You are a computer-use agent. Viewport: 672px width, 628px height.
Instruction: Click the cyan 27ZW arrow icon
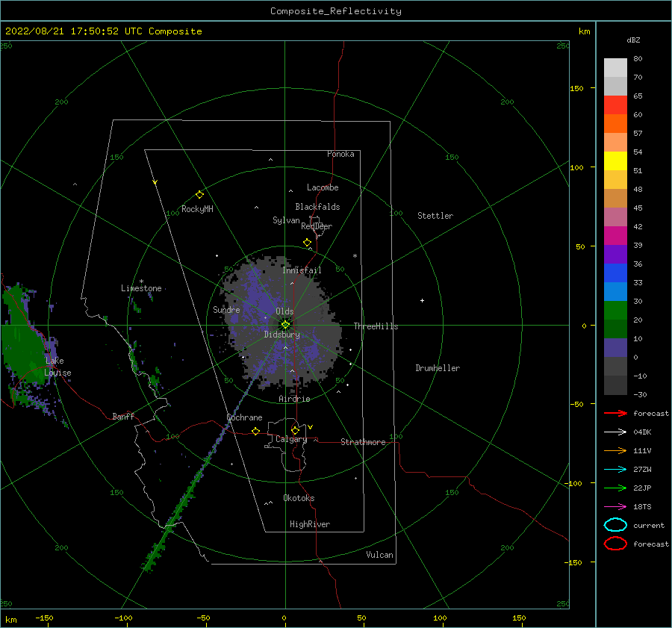click(x=615, y=470)
